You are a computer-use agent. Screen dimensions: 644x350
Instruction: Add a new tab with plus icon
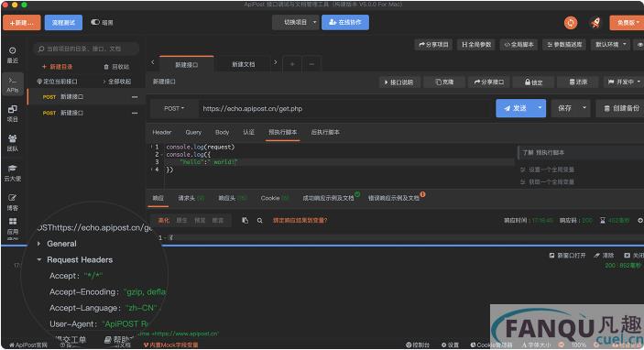pyautogui.click(x=292, y=64)
